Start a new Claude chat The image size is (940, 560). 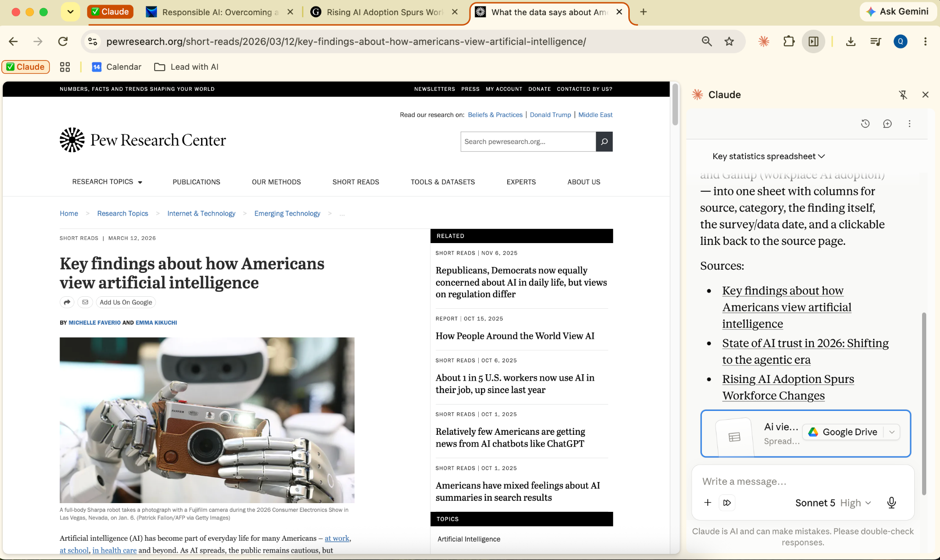tap(887, 123)
